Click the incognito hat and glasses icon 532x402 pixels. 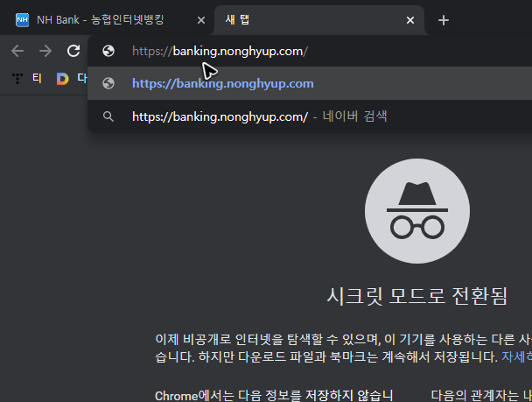pos(417,211)
